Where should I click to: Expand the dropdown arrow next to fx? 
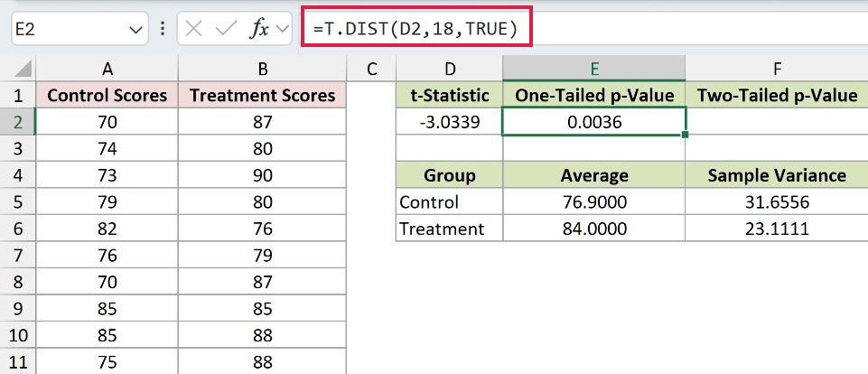(283, 30)
